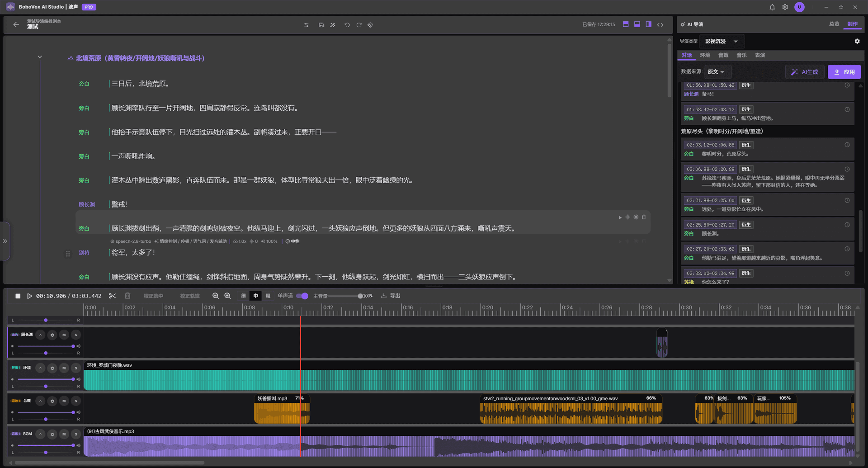Open the 数据来源 原文 dropdown
Viewport: 868px width, 468px height.
tap(717, 72)
